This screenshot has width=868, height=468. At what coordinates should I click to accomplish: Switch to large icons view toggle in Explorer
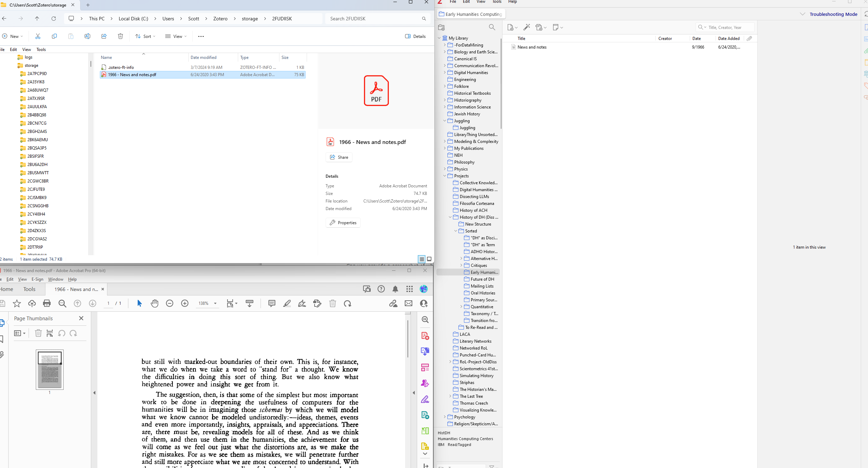click(429, 259)
